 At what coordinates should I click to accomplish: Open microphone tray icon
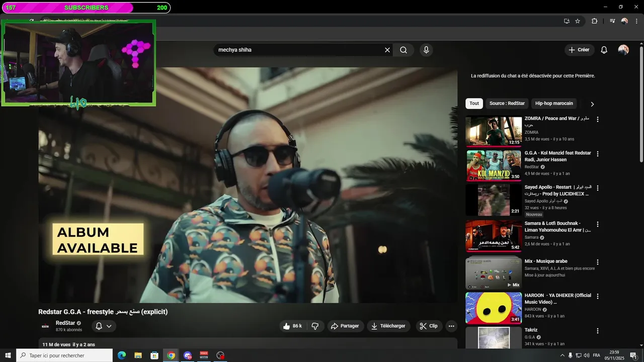571,355
